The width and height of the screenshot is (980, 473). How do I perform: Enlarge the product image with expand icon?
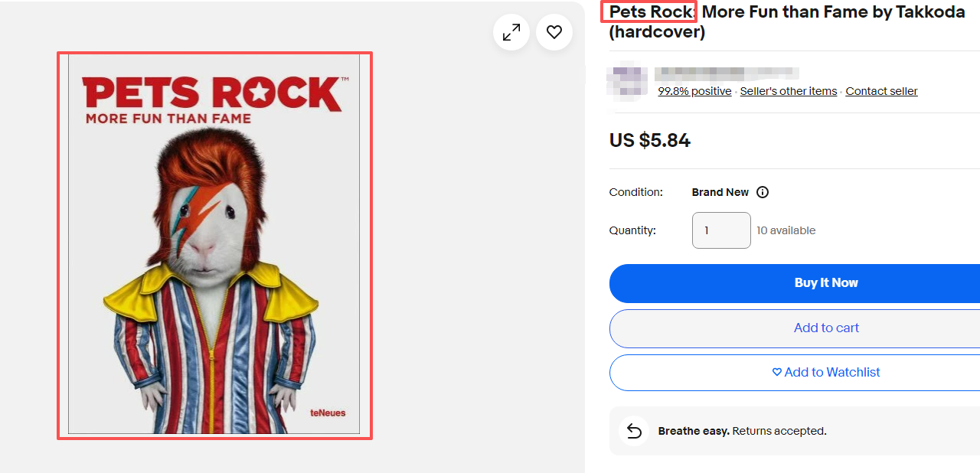click(x=511, y=32)
